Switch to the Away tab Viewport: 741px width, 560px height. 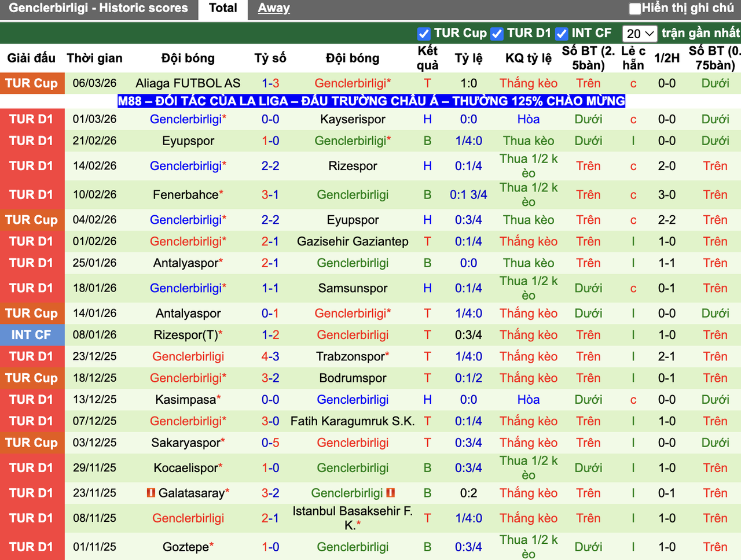click(x=273, y=8)
